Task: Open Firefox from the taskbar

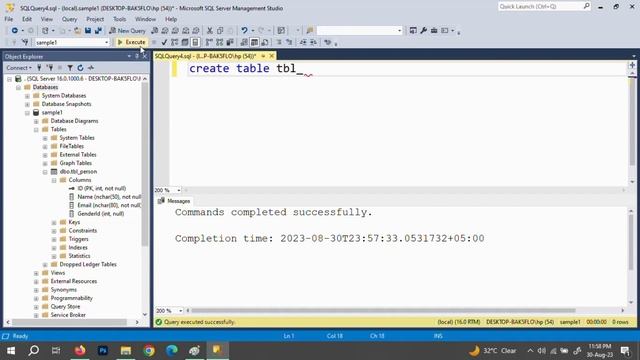Action: (x=80, y=351)
